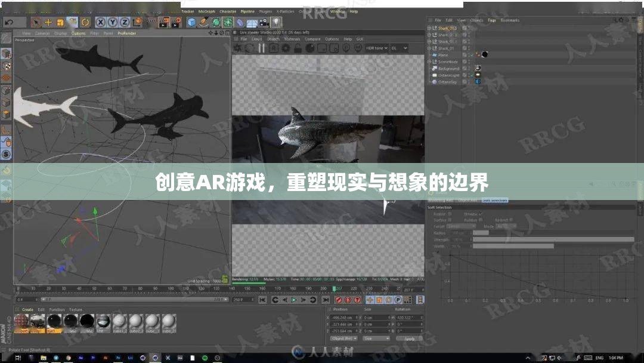Click the Undo arrow in top toolbar
Screen dimensions: 644x363
point(9,22)
